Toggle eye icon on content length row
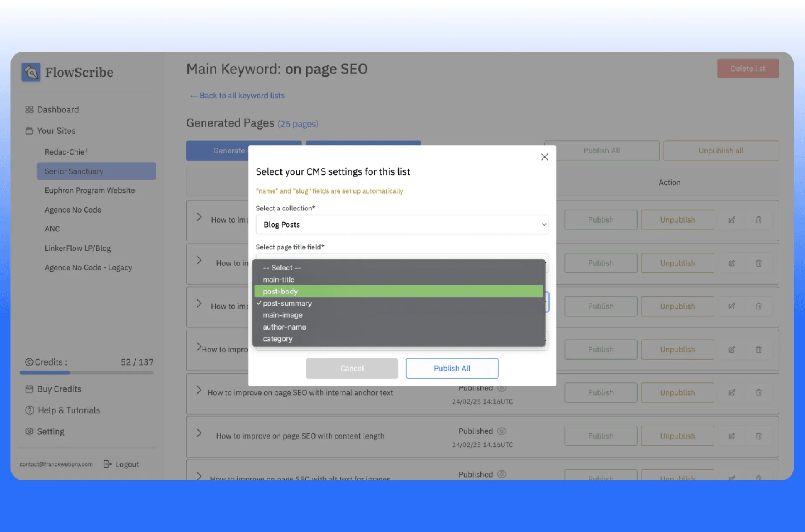805x532 pixels. point(501,431)
